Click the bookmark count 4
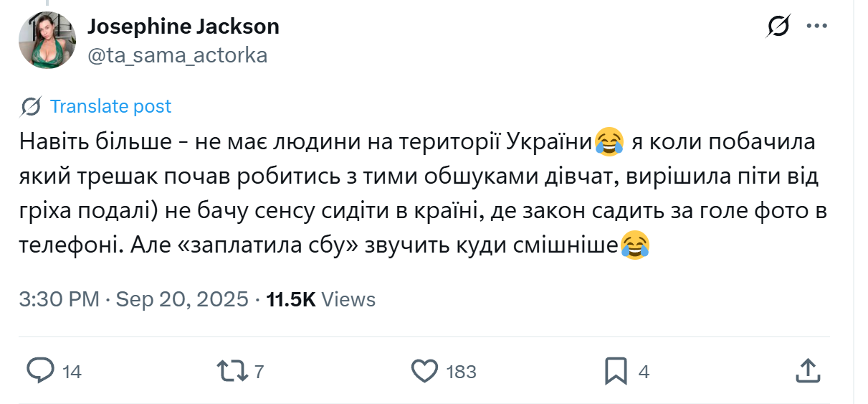Viewport: 868px width, 404px height. click(x=643, y=372)
